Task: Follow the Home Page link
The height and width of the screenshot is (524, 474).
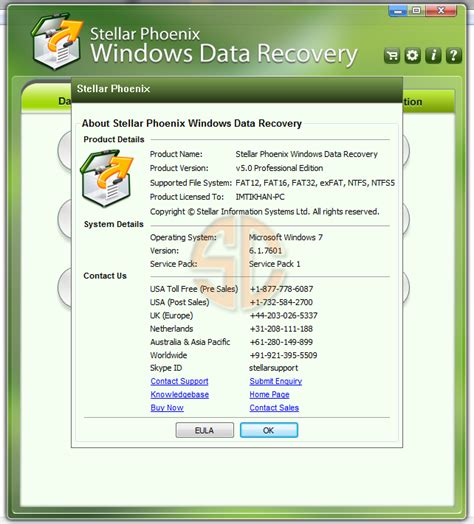Action: point(269,395)
